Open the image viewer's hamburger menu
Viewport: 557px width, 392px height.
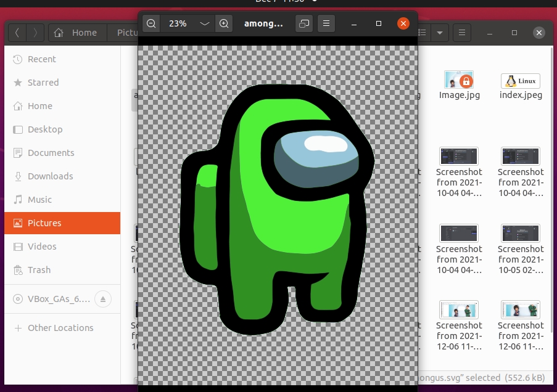pos(326,23)
